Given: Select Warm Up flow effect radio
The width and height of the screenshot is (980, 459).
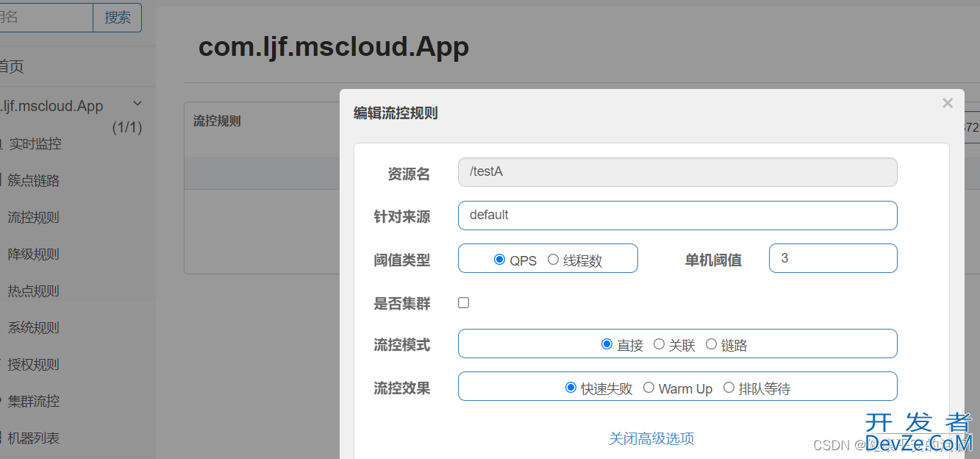Looking at the screenshot, I should point(648,388).
